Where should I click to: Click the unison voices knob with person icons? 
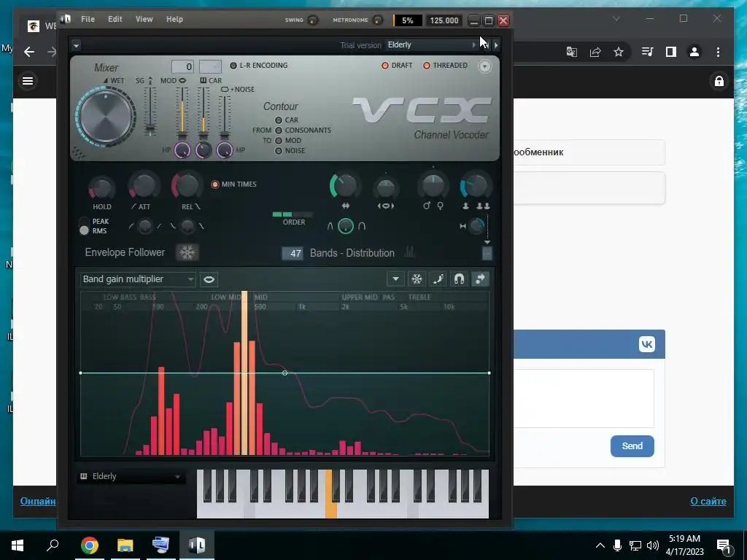475,186
